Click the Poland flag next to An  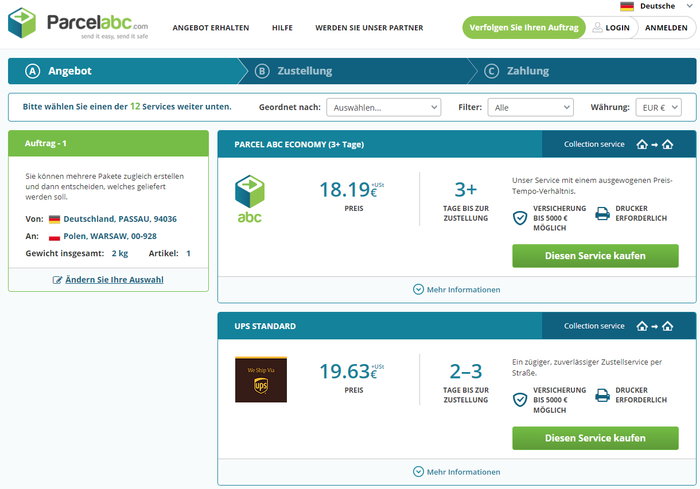pyautogui.click(x=54, y=237)
